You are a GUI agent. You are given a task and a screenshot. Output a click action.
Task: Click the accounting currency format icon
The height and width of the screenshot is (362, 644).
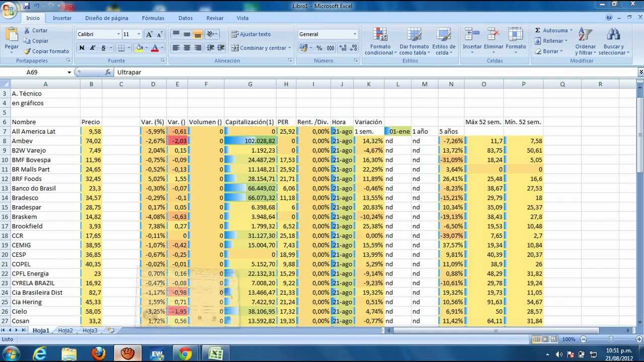(303, 48)
